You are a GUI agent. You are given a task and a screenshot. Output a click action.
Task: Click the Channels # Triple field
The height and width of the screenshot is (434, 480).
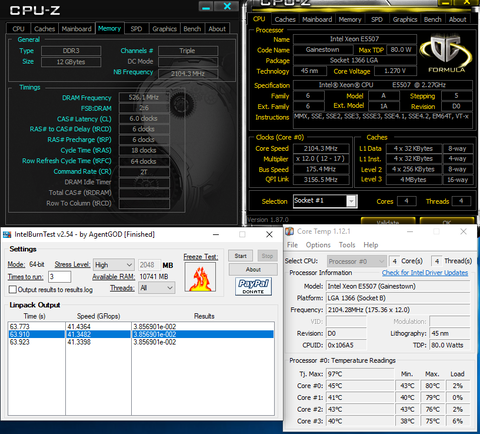tap(188, 51)
